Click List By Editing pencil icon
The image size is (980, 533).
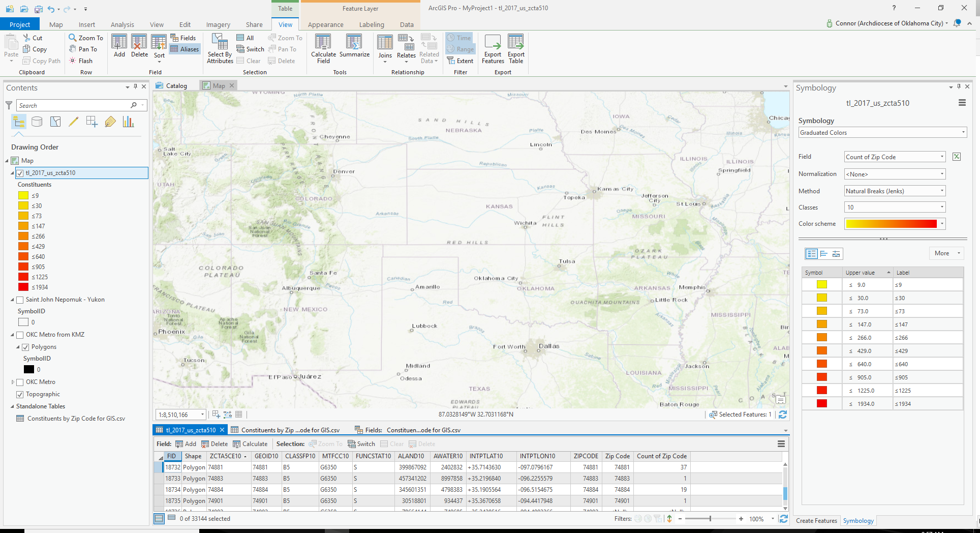(x=74, y=122)
